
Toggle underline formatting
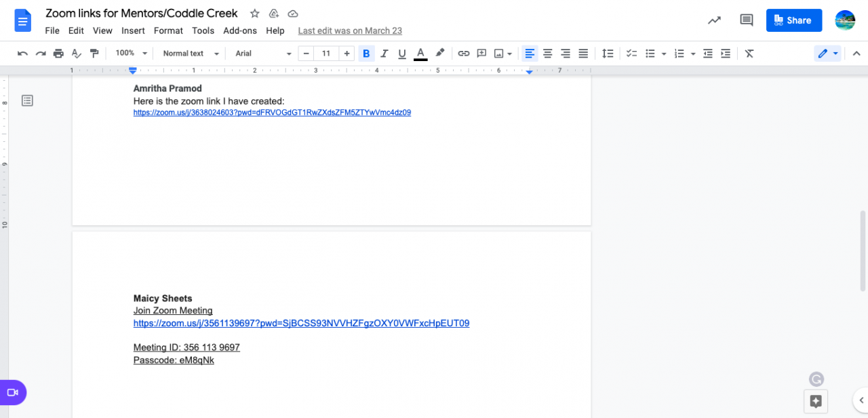(x=402, y=54)
